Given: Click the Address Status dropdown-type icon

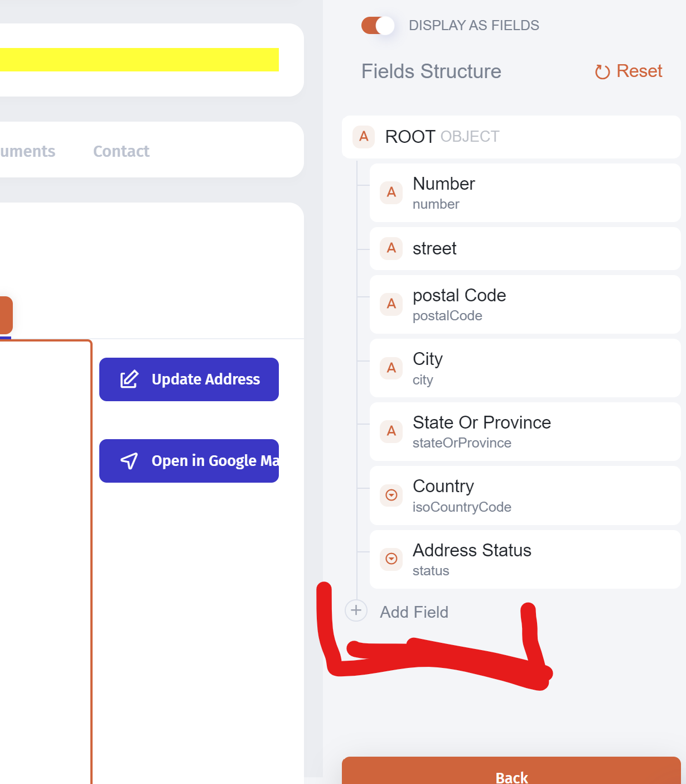Looking at the screenshot, I should tap(392, 559).
